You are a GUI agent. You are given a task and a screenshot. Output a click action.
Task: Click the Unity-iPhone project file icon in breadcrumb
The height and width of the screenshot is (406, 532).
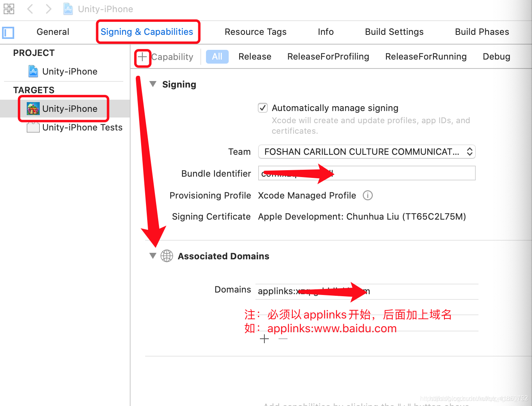tap(68, 9)
